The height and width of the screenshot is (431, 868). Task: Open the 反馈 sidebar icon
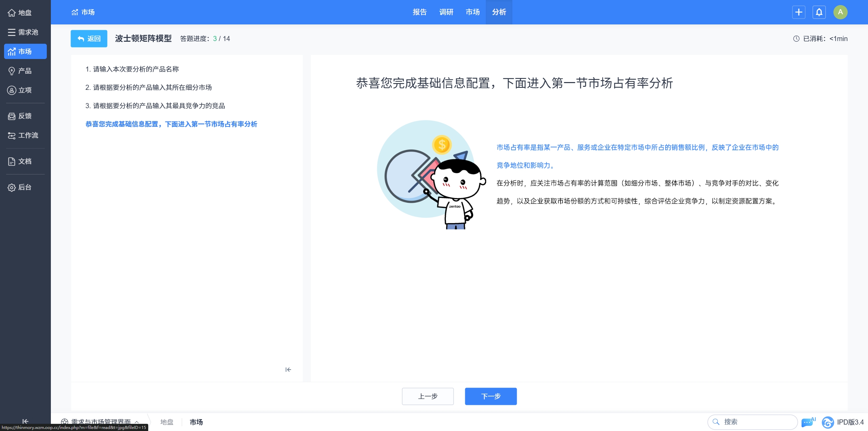12,116
